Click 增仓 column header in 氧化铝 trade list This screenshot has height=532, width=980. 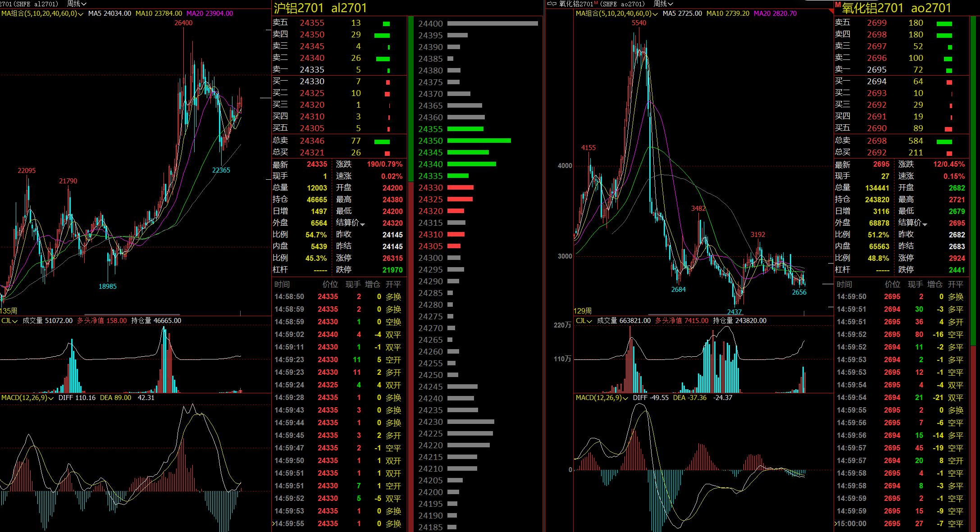coord(935,285)
